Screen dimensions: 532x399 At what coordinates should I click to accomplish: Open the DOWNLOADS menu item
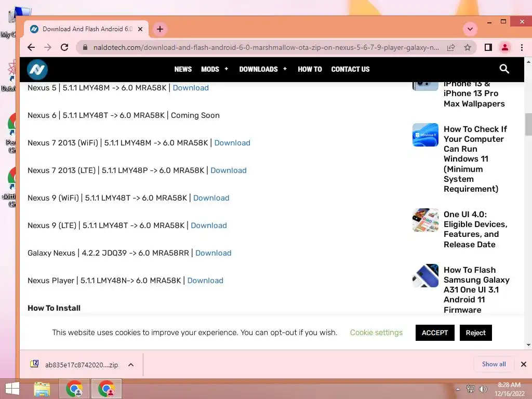click(x=258, y=69)
